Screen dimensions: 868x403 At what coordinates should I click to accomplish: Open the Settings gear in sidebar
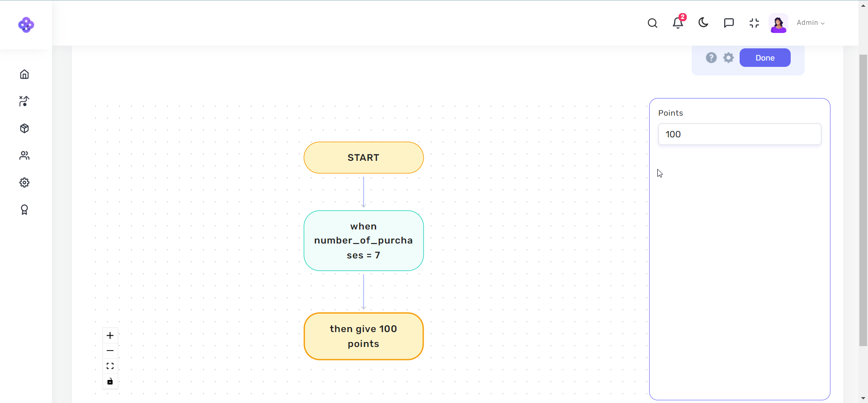click(24, 183)
